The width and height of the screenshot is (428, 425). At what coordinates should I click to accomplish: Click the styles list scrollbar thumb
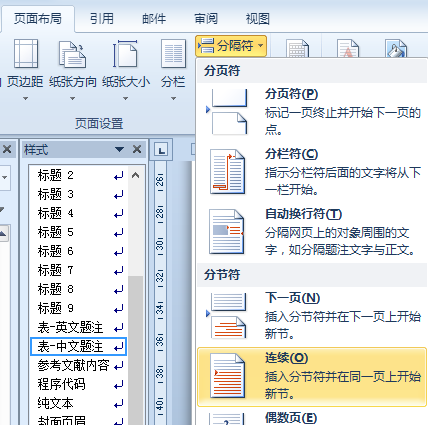coord(135,350)
